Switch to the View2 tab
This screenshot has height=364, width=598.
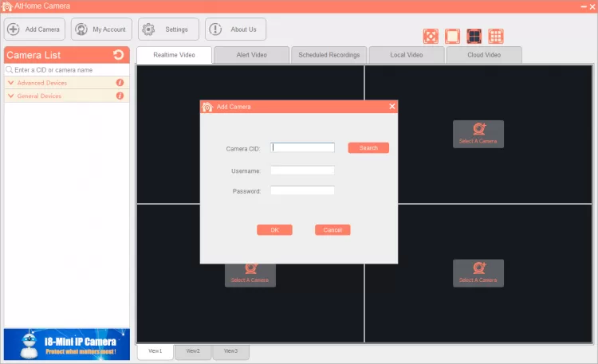coord(193,351)
